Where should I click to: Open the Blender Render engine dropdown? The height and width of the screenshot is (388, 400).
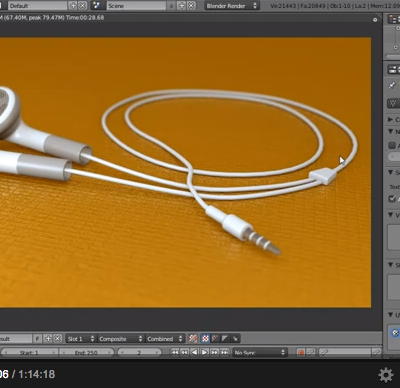pyautogui.click(x=232, y=6)
